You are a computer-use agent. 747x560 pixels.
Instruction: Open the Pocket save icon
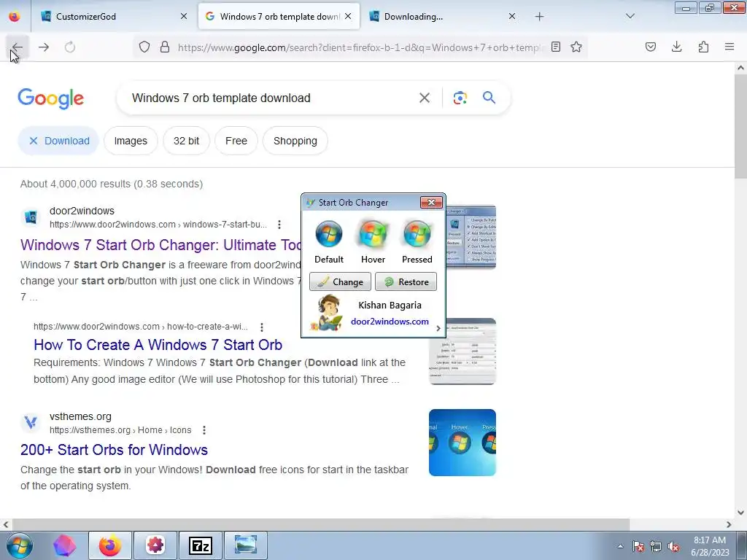coord(650,47)
